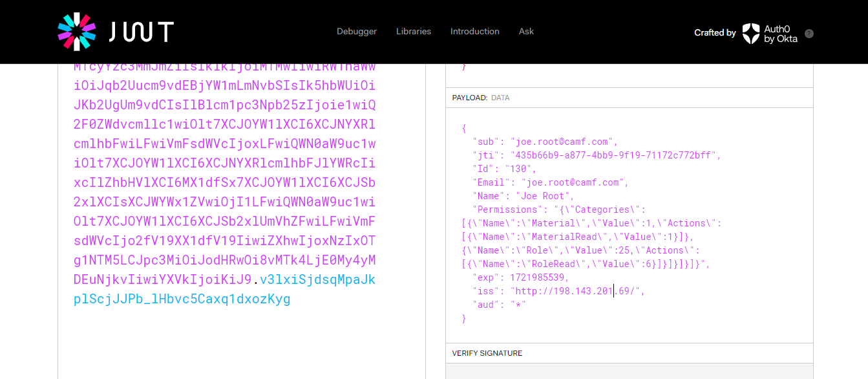Click encoded token line starting sdWVcIjo2fV19XX1
The height and width of the screenshot is (379, 868).
(x=224, y=241)
